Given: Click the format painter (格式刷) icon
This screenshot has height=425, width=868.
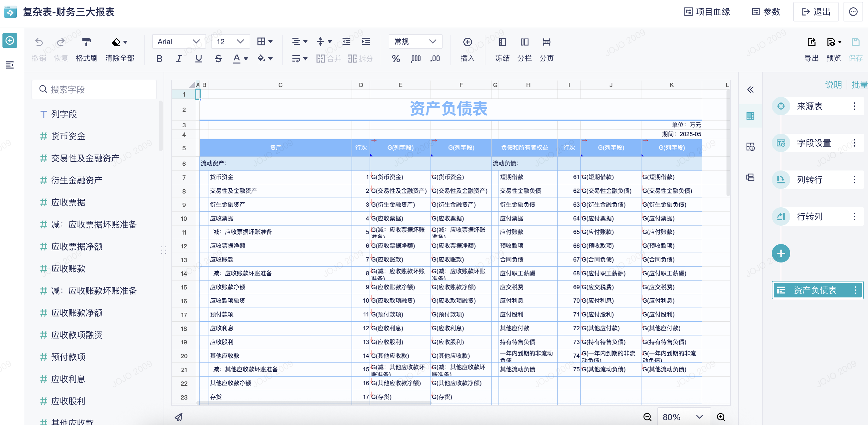Looking at the screenshot, I should pyautogui.click(x=86, y=42).
